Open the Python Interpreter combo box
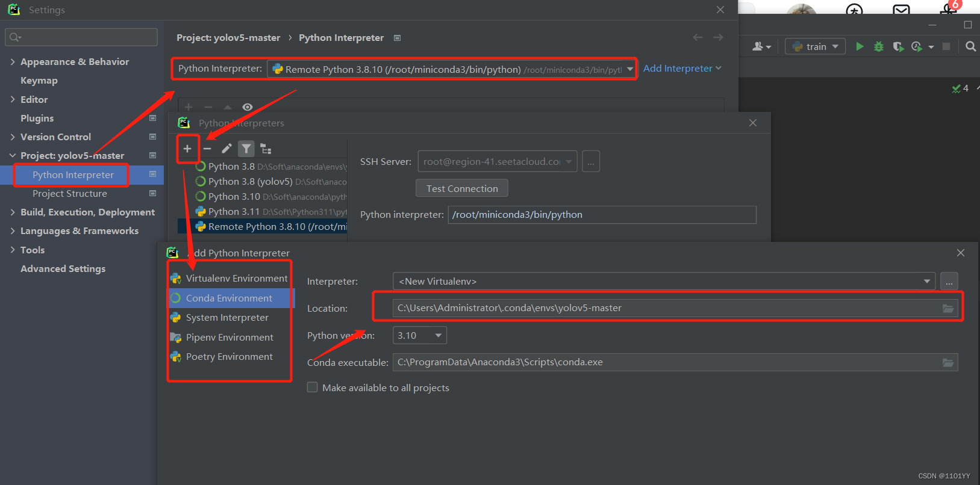 pyautogui.click(x=452, y=69)
